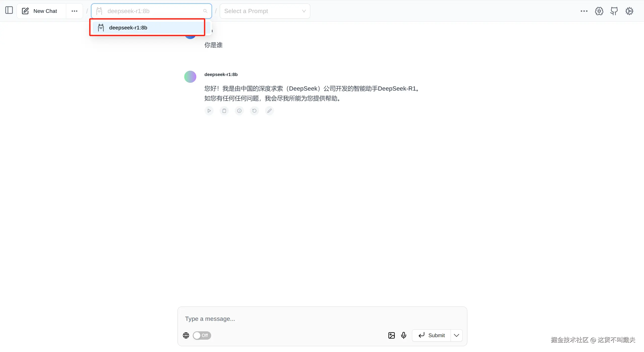The height and width of the screenshot is (352, 644).
Task: Start voice input with the microphone icon
Action: pyautogui.click(x=404, y=335)
